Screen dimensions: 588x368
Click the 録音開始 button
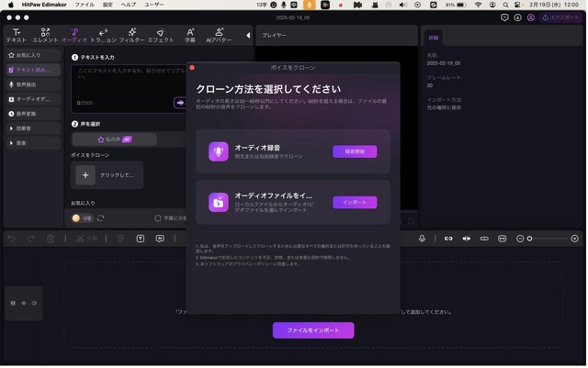[x=355, y=151]
